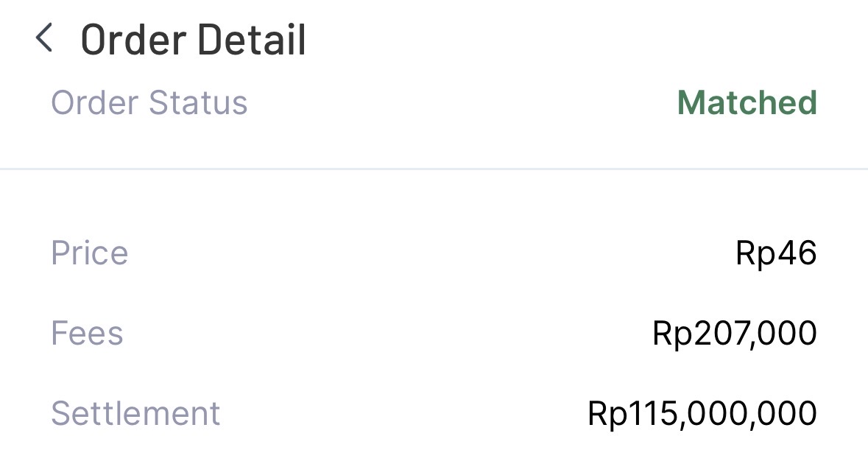Image resolution: width=868 pixels, height=475 pixels.
Task: Click the "Order Status" label
Action: (x=149, y=102)
